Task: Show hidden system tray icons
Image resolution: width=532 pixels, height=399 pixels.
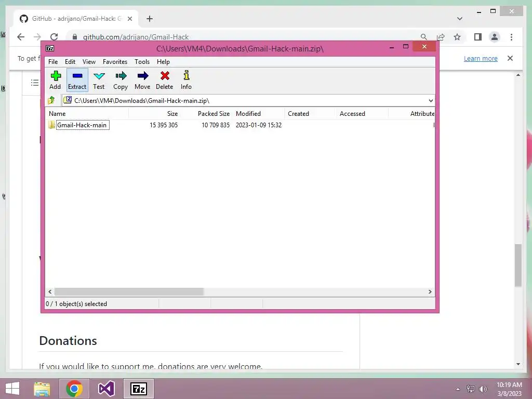Action: 458,389
